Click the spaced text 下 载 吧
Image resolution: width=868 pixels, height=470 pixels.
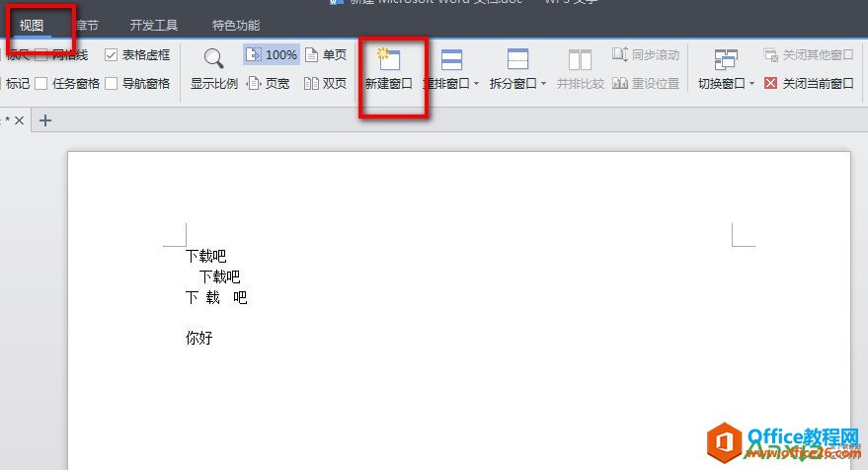216,298
